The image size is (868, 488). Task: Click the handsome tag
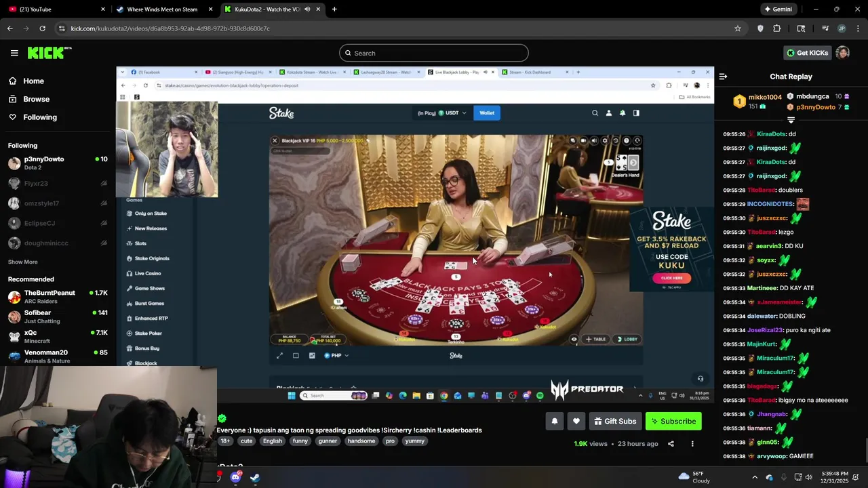pos(361,441)
